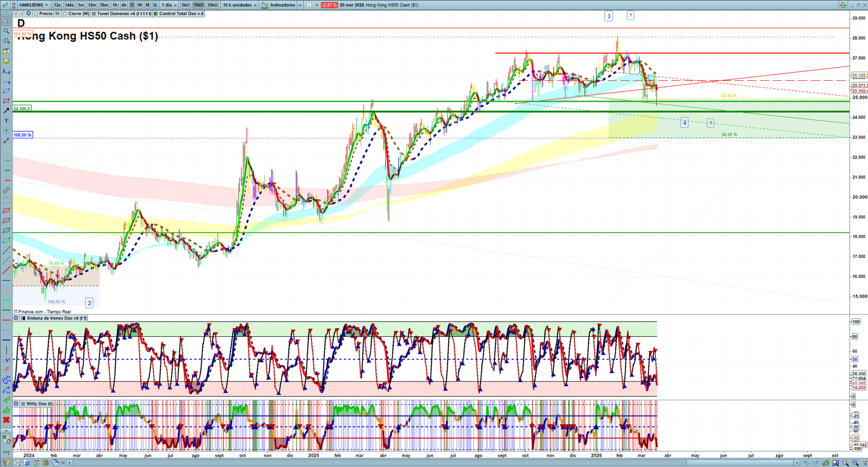Image resolution: width=868 pixels, height=467 pixels.
Task: Toggle the Cierre (W) checkbox
Action: pos(65,14)
